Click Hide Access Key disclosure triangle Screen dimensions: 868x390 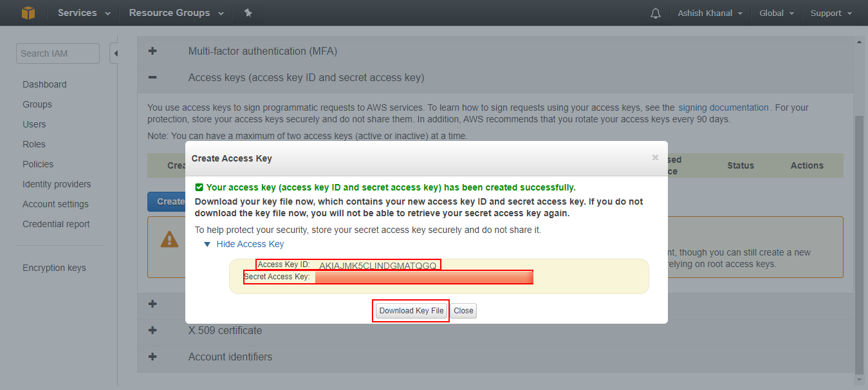click(x=207, y=245)
